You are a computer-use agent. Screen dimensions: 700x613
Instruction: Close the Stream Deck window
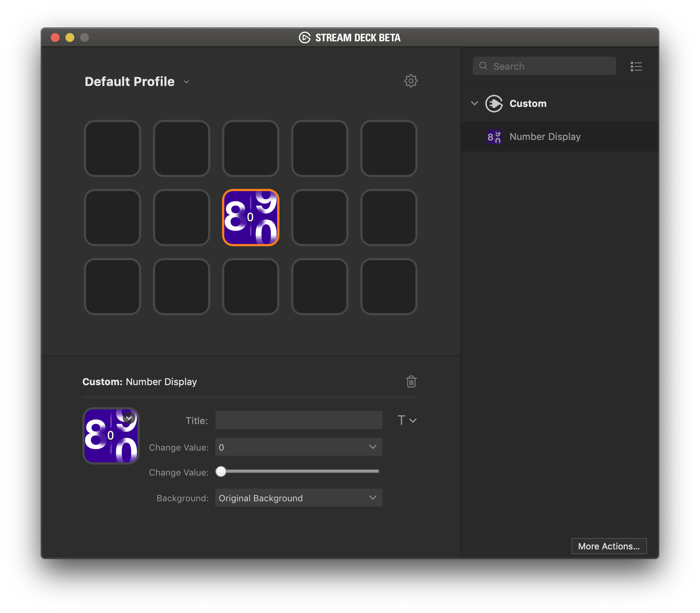click(x=55, y=37)
